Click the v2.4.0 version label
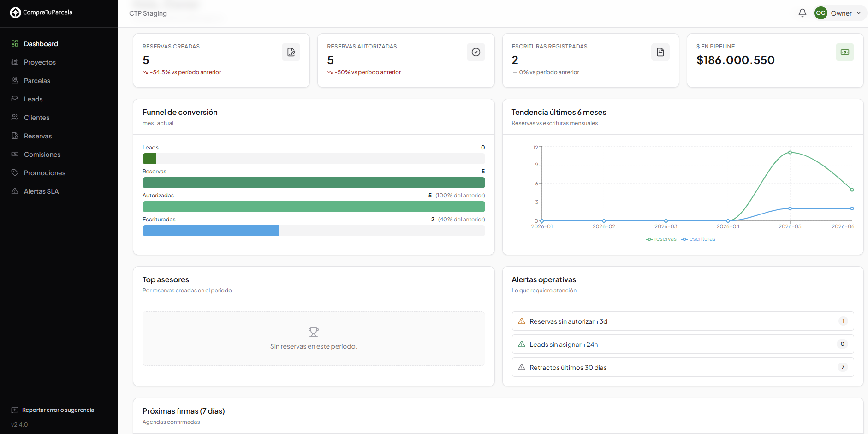 coord(19,425)
